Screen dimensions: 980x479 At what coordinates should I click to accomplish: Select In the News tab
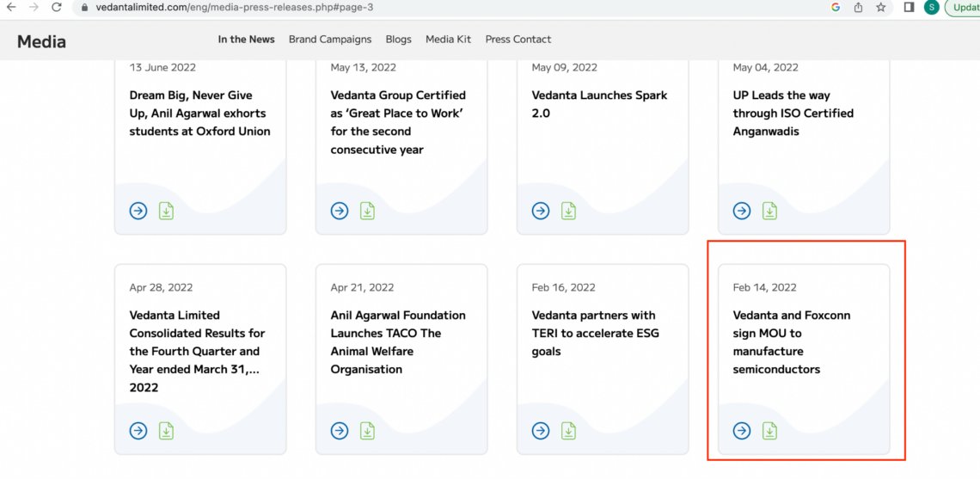click(x=246, y=40)
